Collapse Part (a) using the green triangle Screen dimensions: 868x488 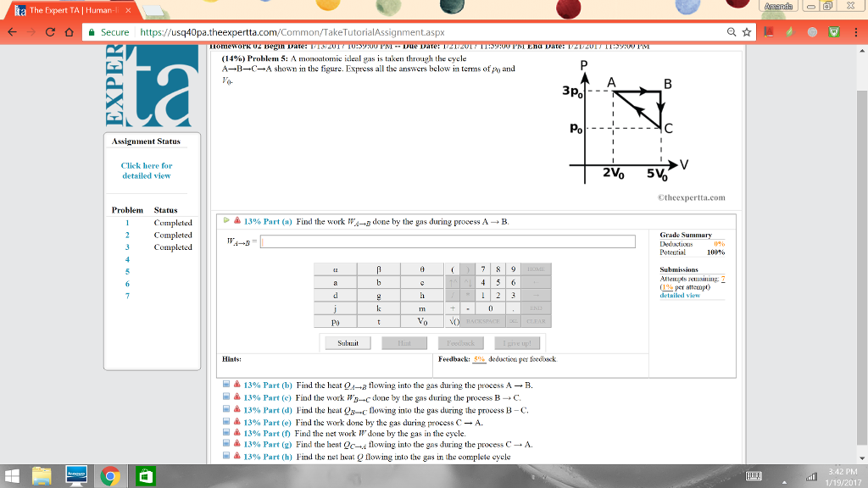click(226, 221)
